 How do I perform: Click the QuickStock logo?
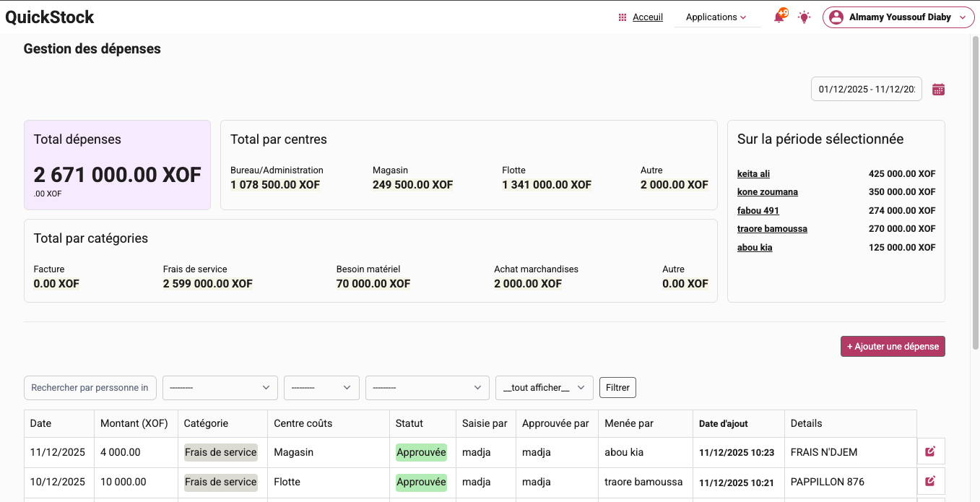[x=50, y=17]
